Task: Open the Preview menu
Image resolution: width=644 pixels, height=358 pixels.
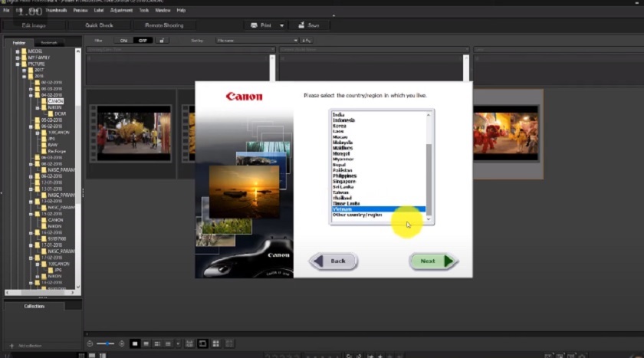Action: click(x=80, y=10)
